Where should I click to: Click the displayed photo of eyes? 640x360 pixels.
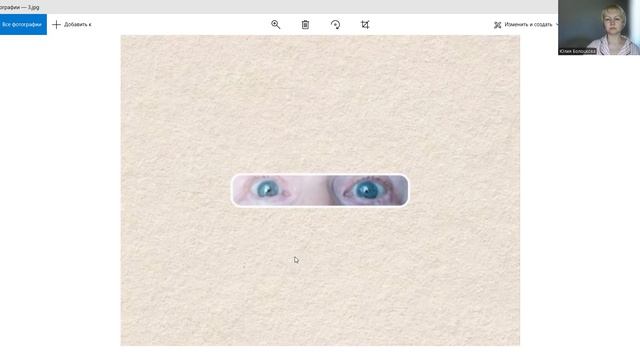[320, 190]
